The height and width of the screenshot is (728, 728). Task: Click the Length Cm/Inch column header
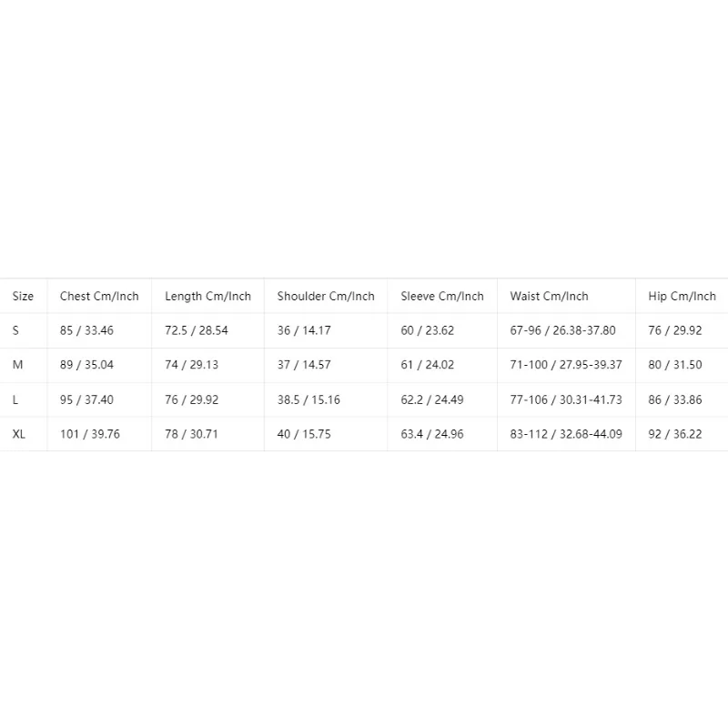click(x=207, y=297)
